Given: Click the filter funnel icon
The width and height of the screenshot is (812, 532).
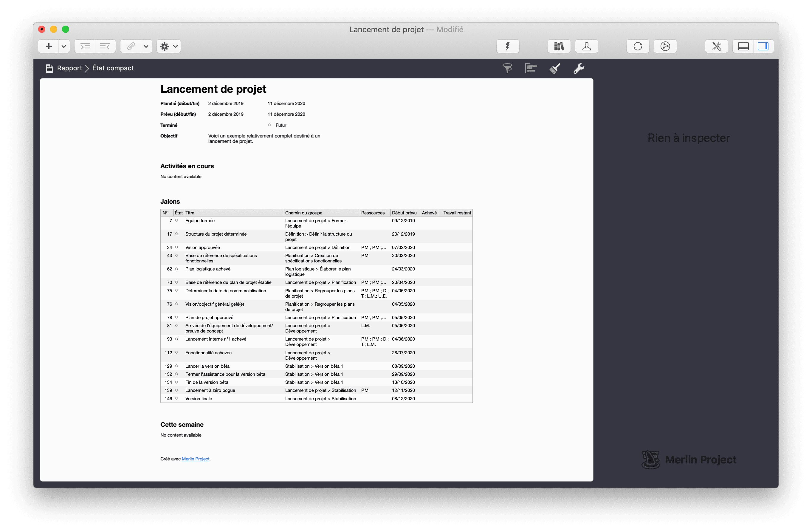Looking at the screenshot, I should coord(507,69).
